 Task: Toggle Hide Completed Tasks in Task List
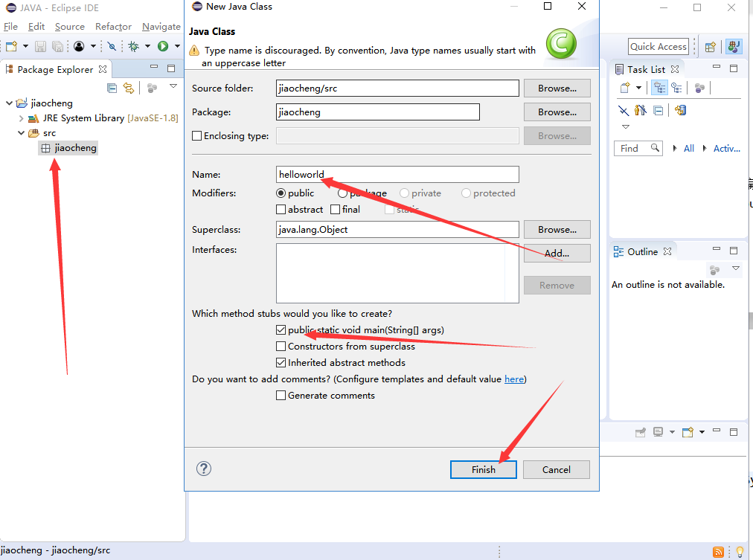tap(624, 111)
